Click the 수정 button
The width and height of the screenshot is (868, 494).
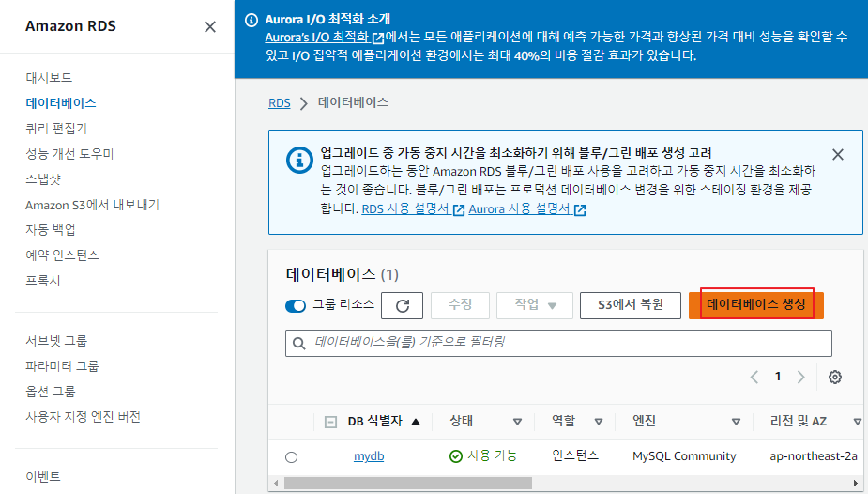click(460, 306)
